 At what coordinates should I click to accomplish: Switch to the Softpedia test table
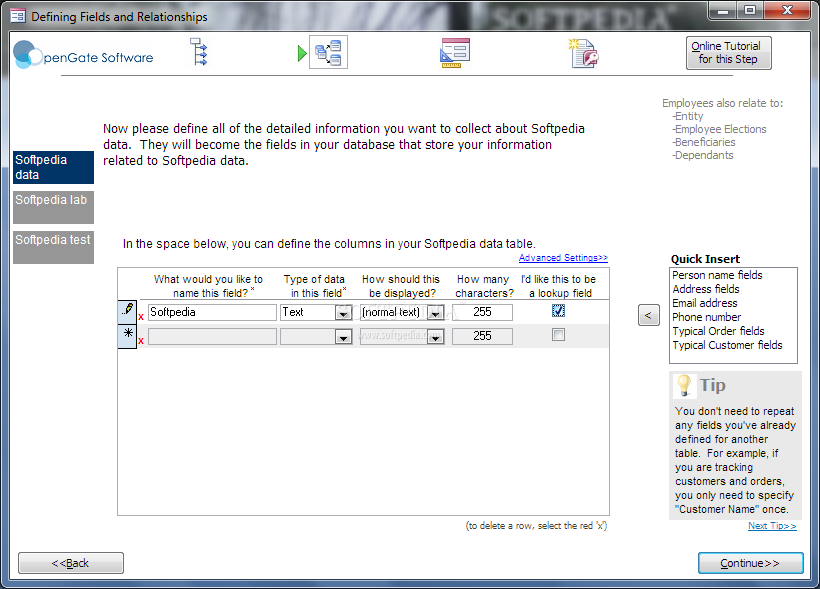click(53, 247)
